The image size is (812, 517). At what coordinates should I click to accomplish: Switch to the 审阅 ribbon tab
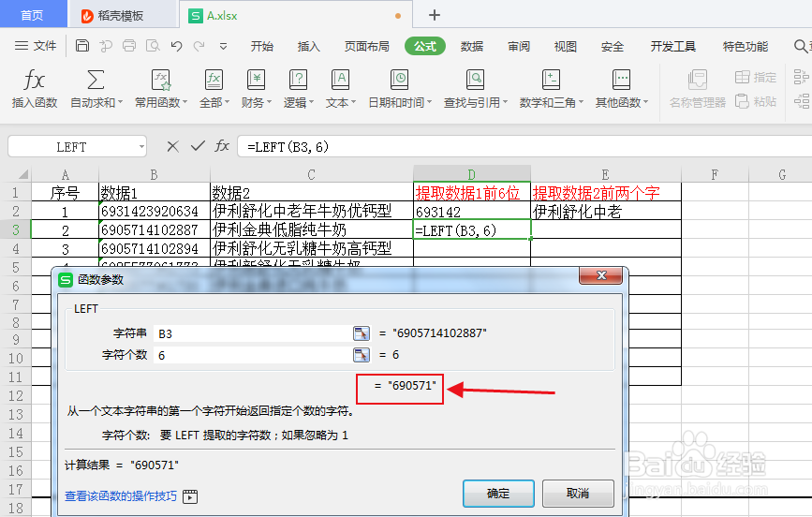coord(518,46)
